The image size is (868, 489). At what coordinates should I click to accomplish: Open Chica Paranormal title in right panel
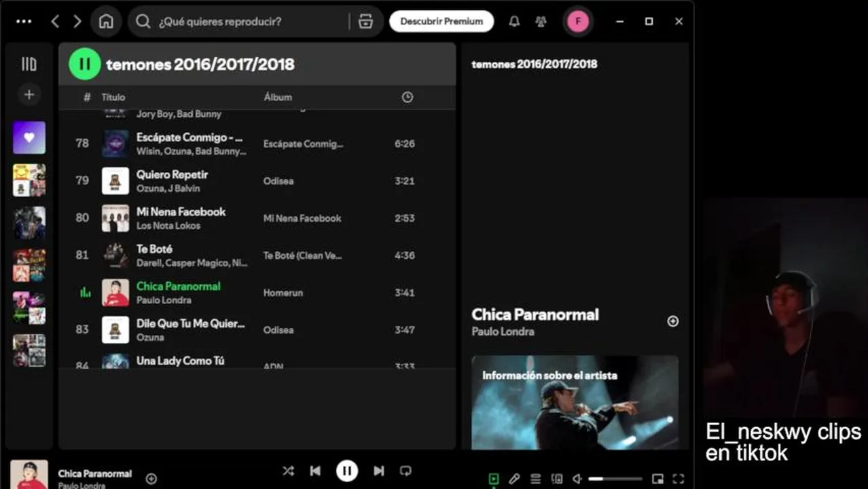pos(535,314)
